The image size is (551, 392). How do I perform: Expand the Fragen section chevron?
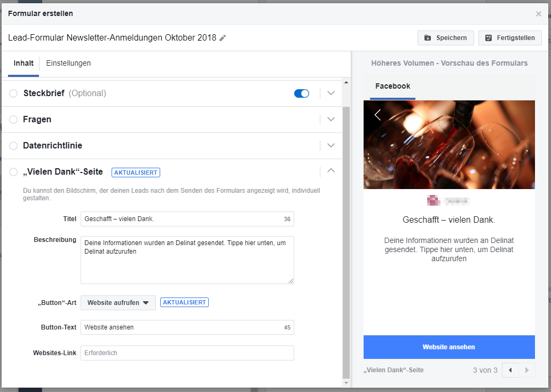coord(330,119)
